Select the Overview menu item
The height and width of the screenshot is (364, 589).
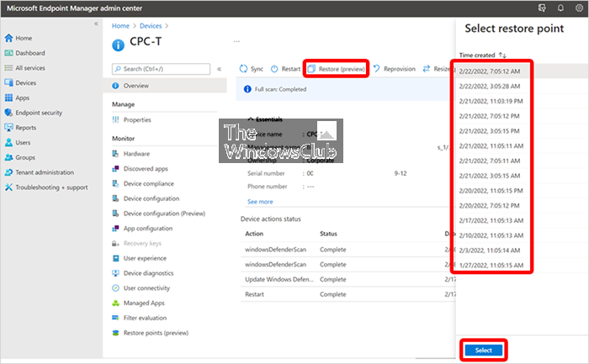pos(165,86)
